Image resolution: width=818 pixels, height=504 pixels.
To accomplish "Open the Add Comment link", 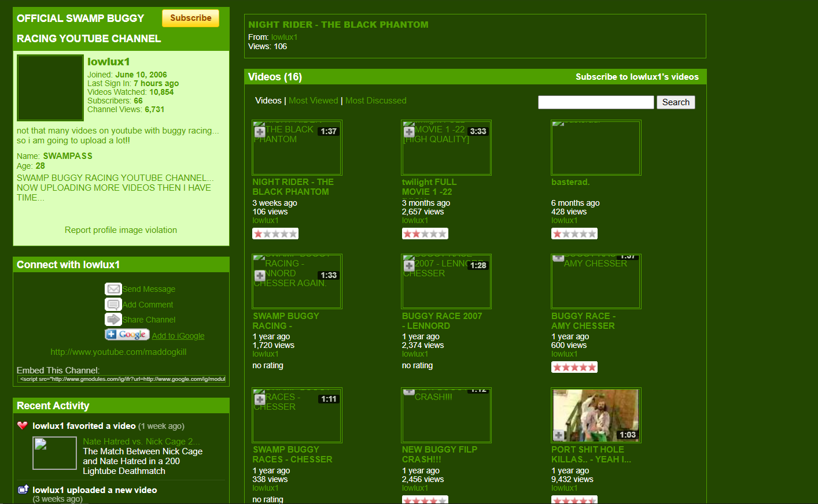I will 148,305.
